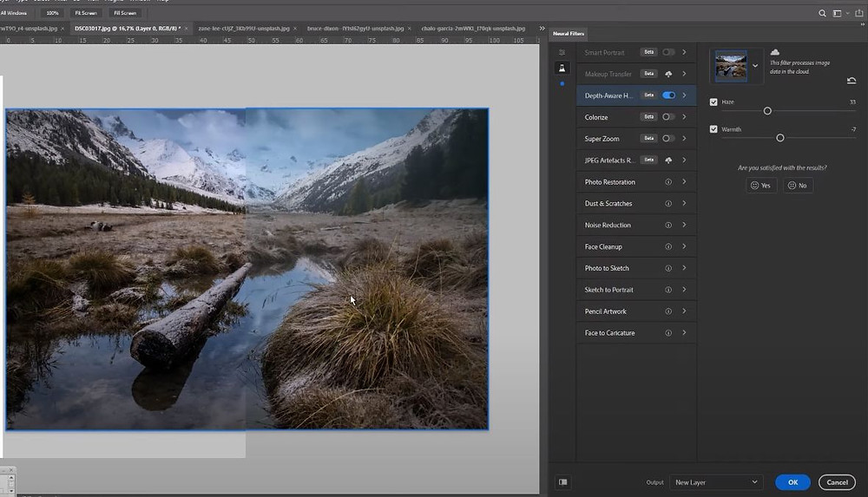This screenshot has width=868, height=497.
Task: Toggle the before/after preview icon
Action: [x=563, y=482]
